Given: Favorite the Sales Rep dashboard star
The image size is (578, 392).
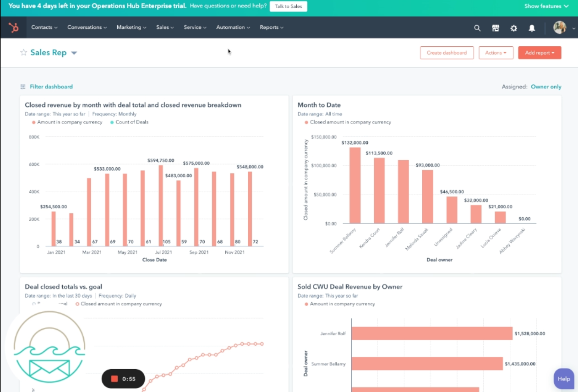Looking at the screenshot, I should click(23, 53).
